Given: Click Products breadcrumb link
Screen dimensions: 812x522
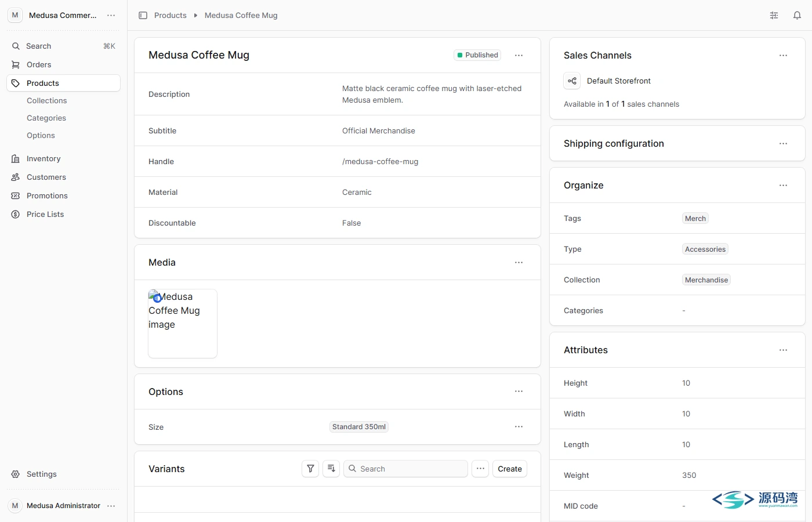Looking at the screenshot, I should pos(171,15).
